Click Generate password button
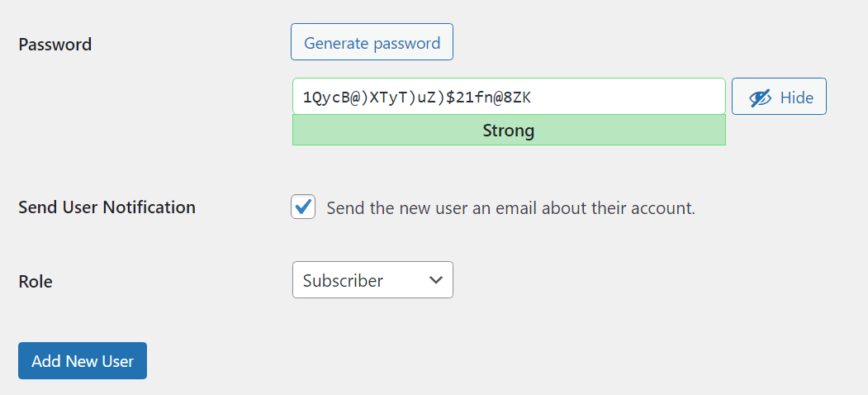Screen dimensions: 868x395 (372, 41)
